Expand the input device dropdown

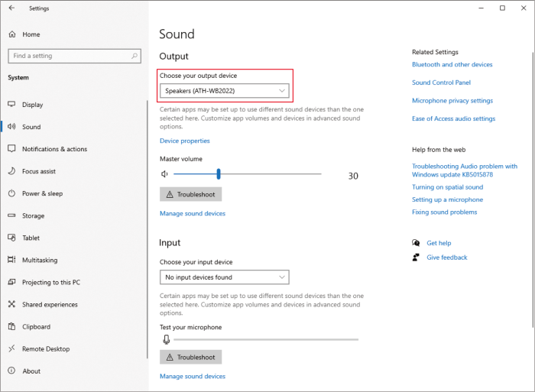pos(225,277)
